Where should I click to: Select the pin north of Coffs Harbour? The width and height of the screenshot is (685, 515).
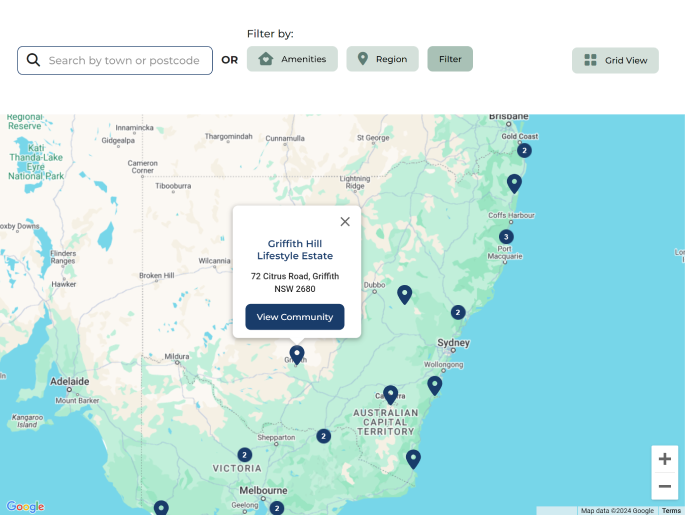514,183
